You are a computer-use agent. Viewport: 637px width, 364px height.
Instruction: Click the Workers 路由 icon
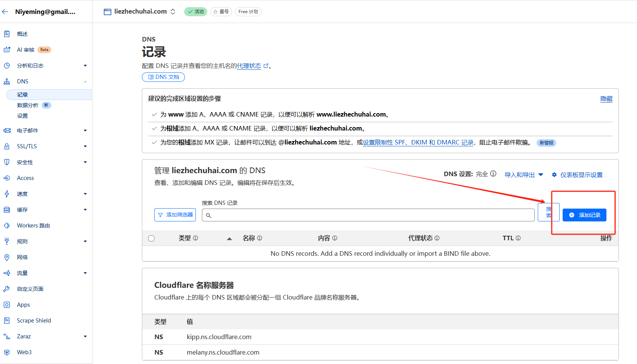(x=7, y=226)
